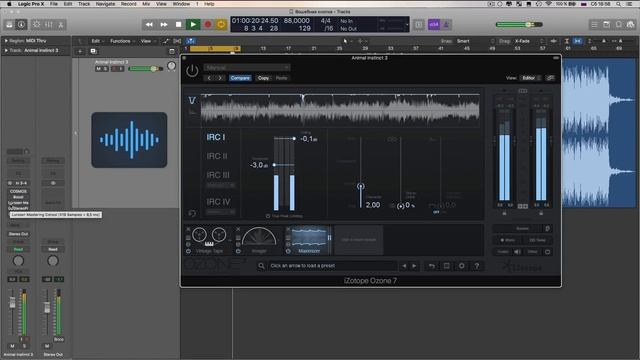
Task: Select IRC III limiter mode
Action: coord(218,175)
